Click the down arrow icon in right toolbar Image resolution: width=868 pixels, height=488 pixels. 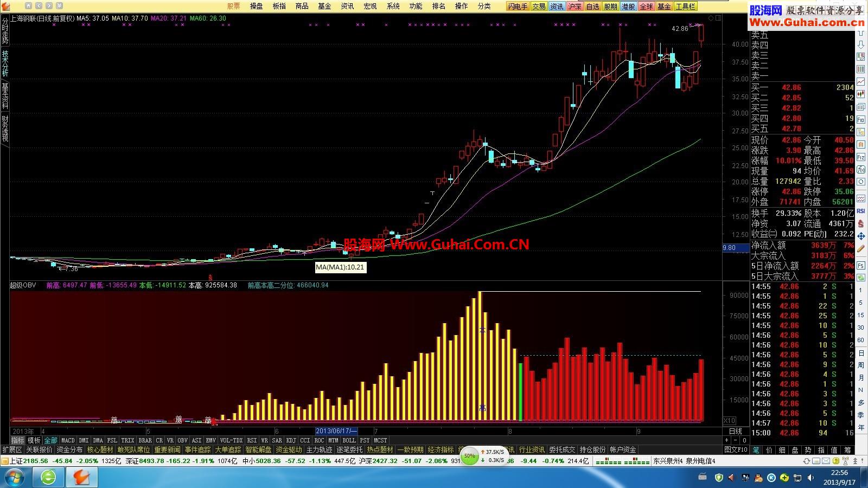(861, 45)
